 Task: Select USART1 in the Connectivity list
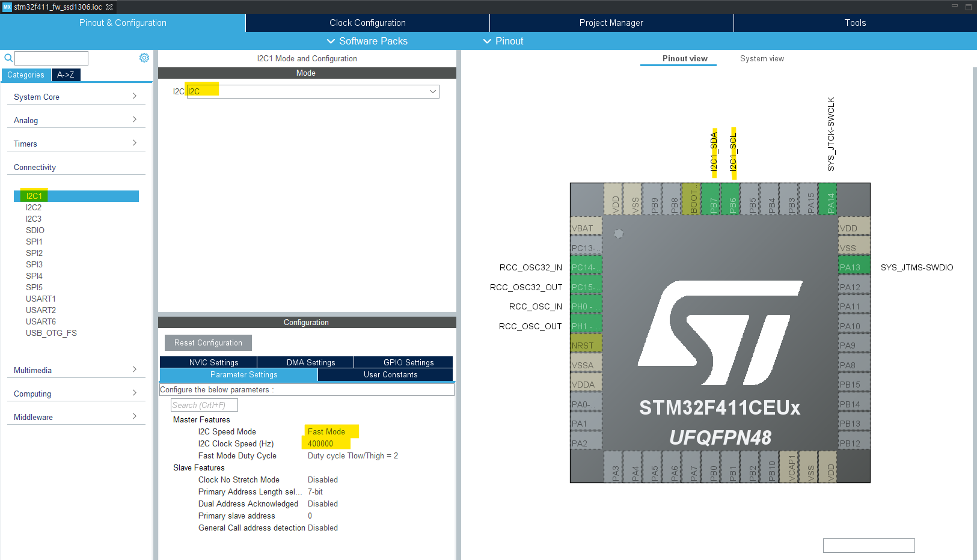pos(41,299)
